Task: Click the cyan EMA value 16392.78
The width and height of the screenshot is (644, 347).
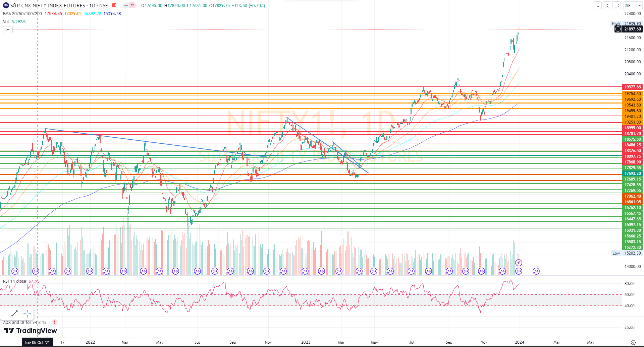Action: click(93, 13)
